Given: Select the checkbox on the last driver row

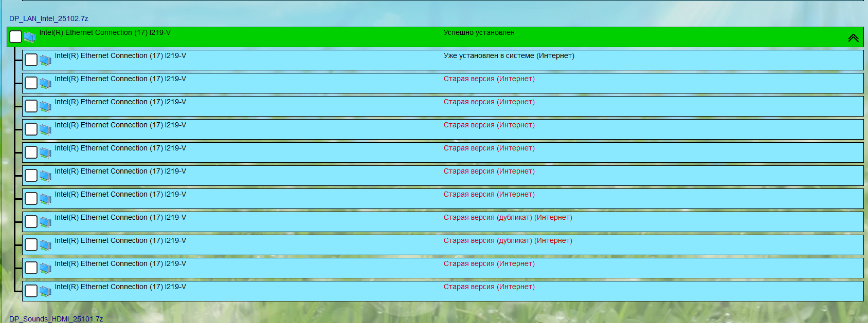Looking at the screenshot, I should pyautogui.click(x=31, y=291).
